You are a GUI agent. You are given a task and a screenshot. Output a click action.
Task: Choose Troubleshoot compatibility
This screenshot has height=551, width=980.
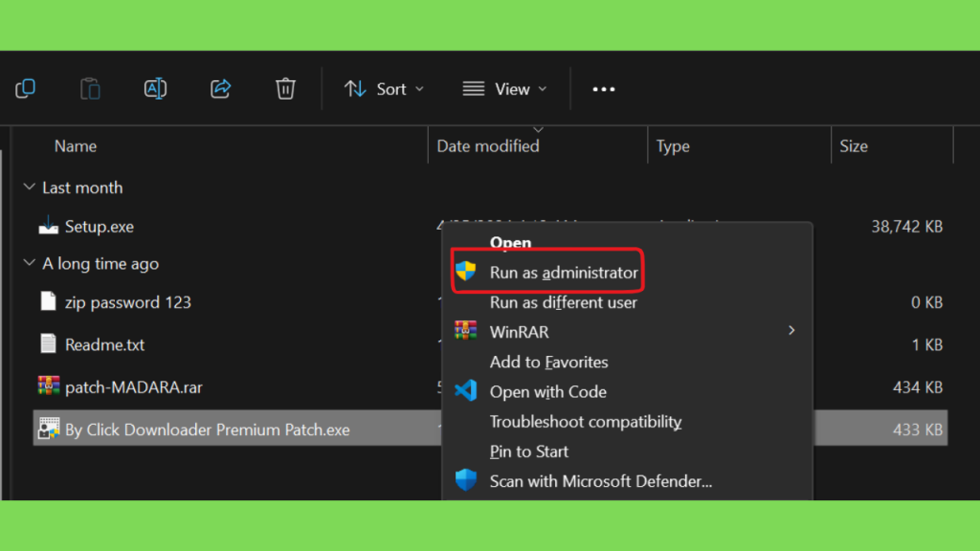pos(586,422)
